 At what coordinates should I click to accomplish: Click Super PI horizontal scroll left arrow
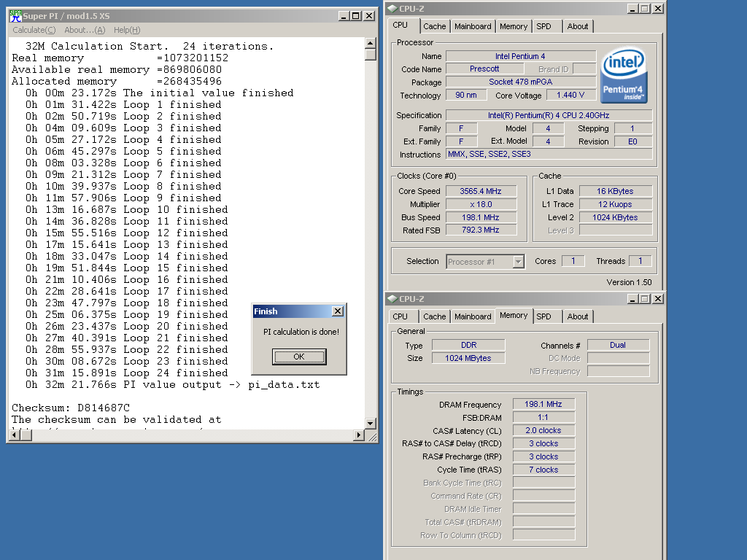click(x=15, y=435)
